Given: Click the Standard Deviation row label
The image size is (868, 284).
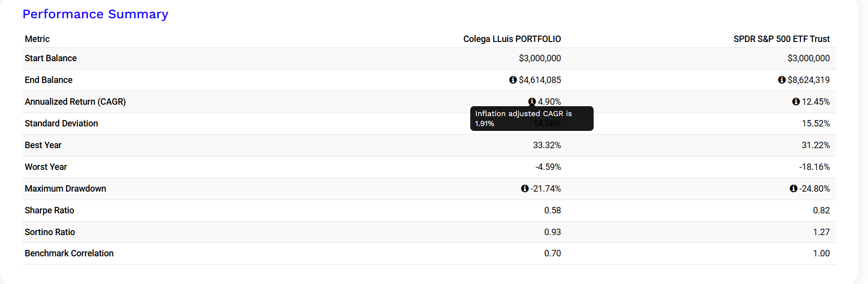Looking at the screenshot, I should (x=61, y=123).
